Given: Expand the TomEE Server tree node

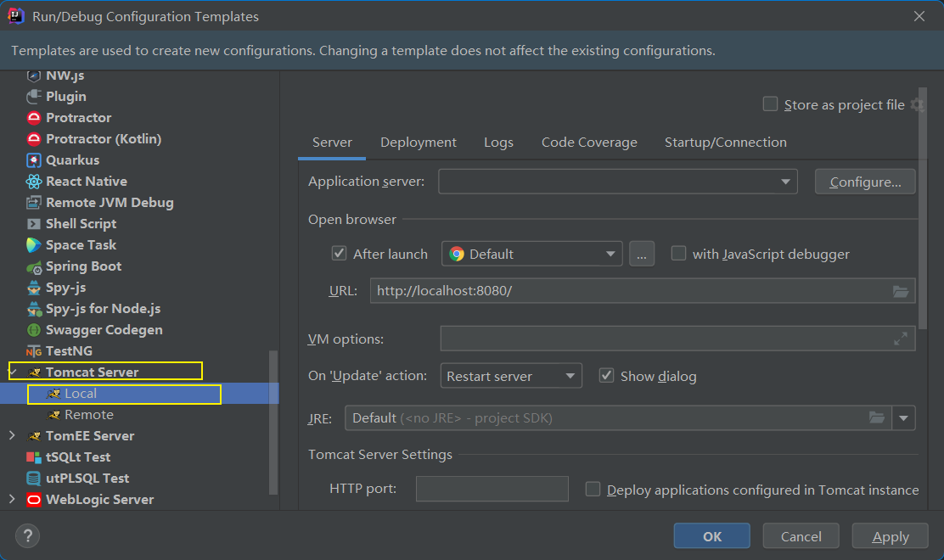Looking at the screenshot, I should point(12,435).
